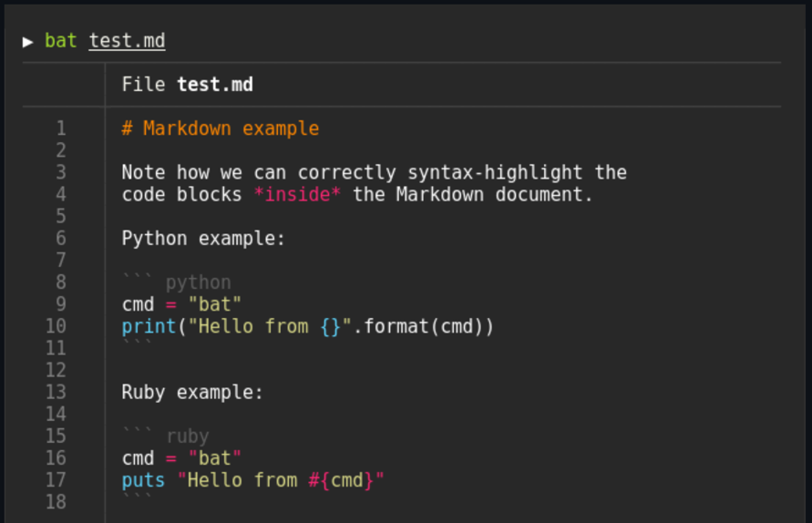Click the bold test.md file header
The width and height of the screenshot is (812, 523).
[215, 85]
